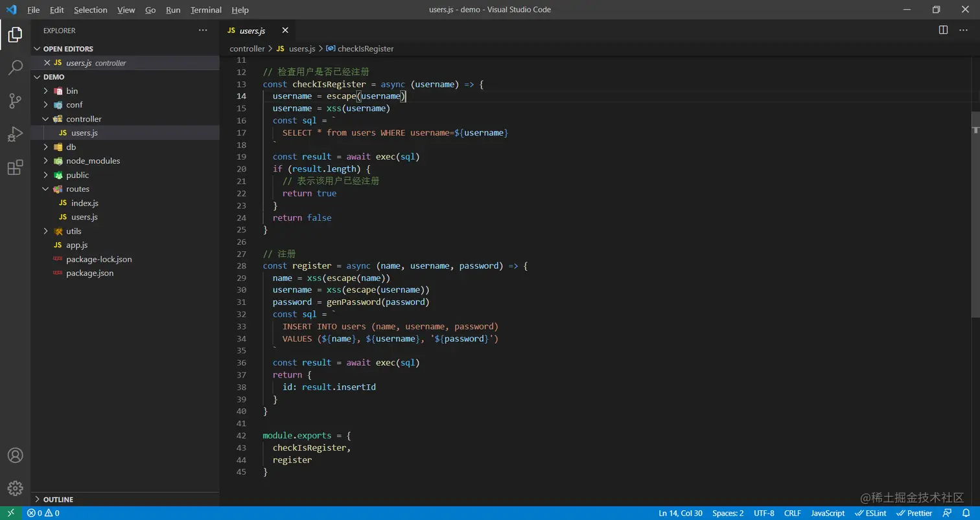This screenshot has width=980, height=520.
Task: Expand the OUTLINE section
Action: 58,499
